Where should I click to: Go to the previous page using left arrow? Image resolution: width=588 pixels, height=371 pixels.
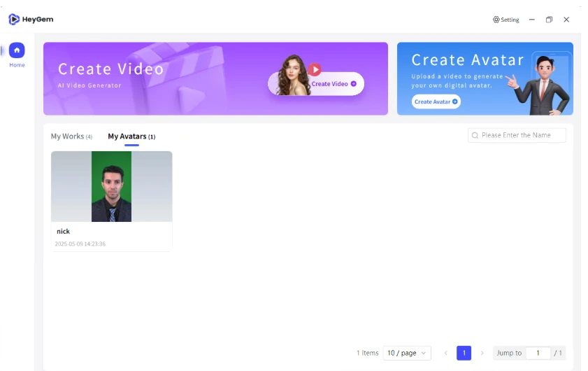pos(446,353)
